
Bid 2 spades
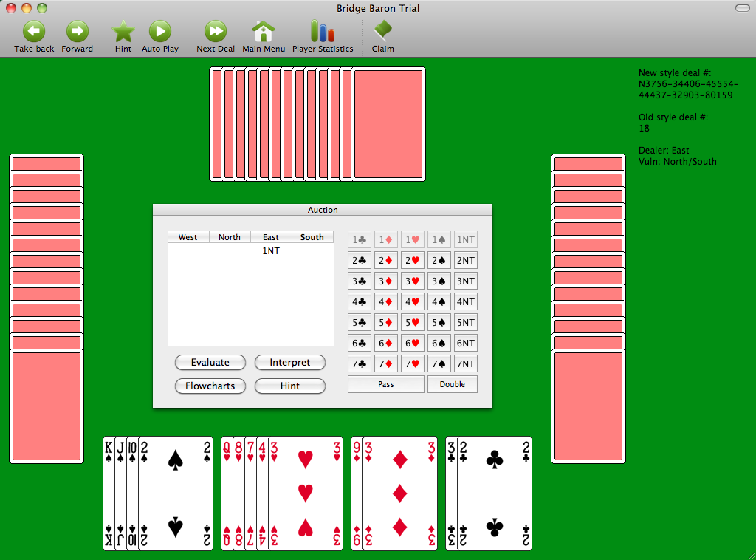(x=439, y=261)
